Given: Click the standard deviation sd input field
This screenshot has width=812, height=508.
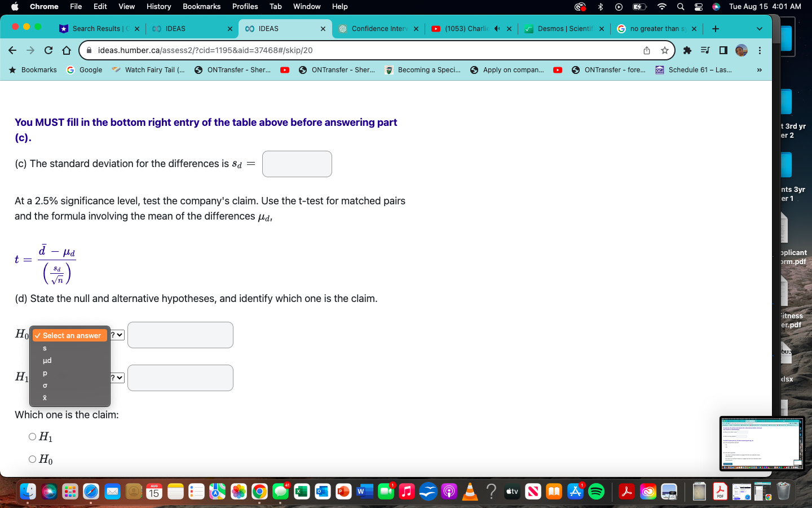Looking at the screenshot, I should coord(297,164).
